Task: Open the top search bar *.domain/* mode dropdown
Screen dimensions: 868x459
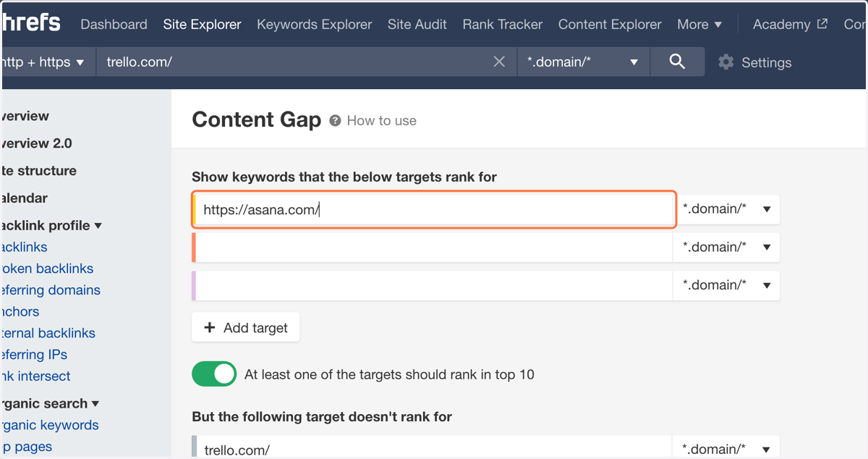Action: pos(583,62)
